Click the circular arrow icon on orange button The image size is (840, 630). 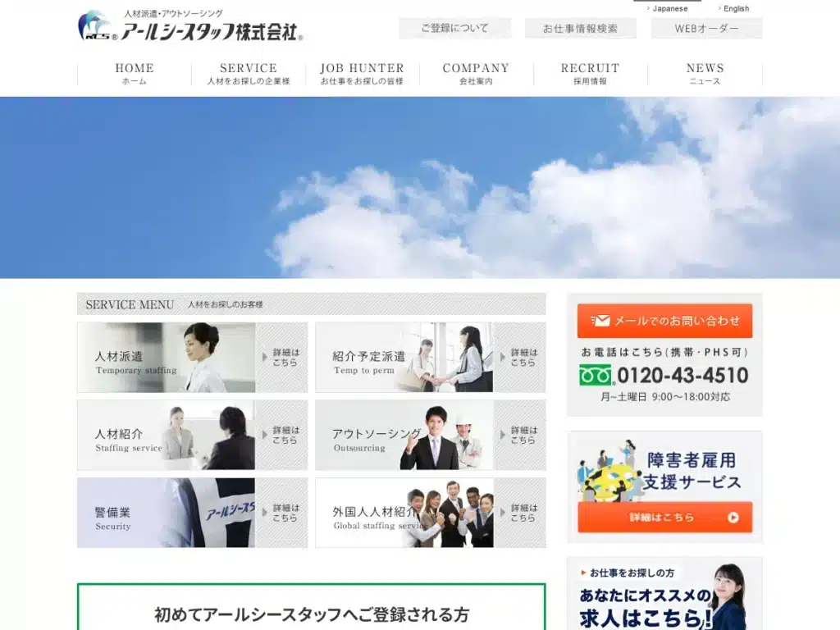coord(733,518)
